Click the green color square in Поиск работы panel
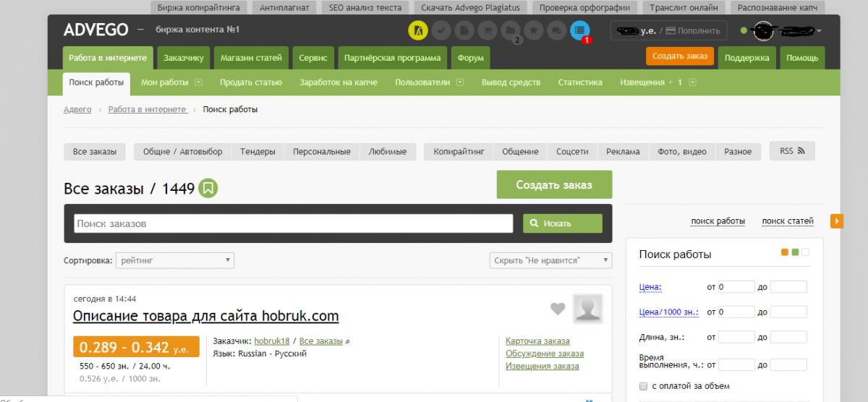Viewport: 868px width, 402px height. point(795,252)
